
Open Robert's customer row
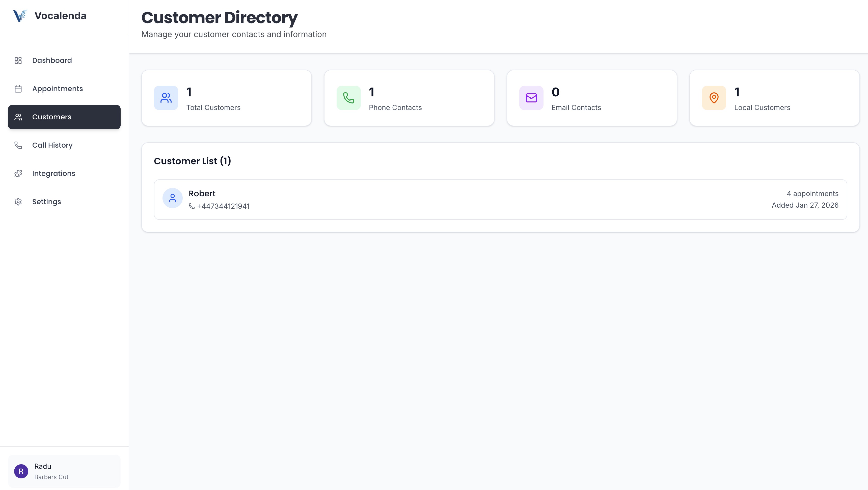500,200
